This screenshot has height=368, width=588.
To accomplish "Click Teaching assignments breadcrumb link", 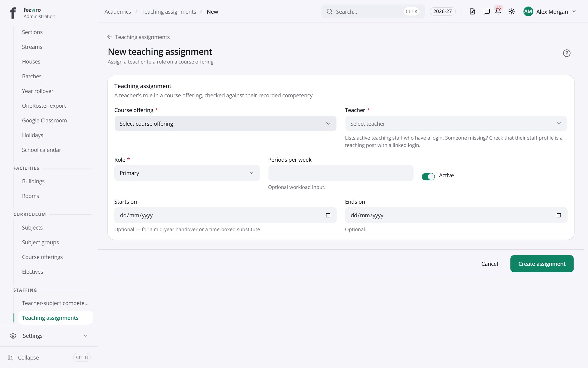I will [169, 11].
